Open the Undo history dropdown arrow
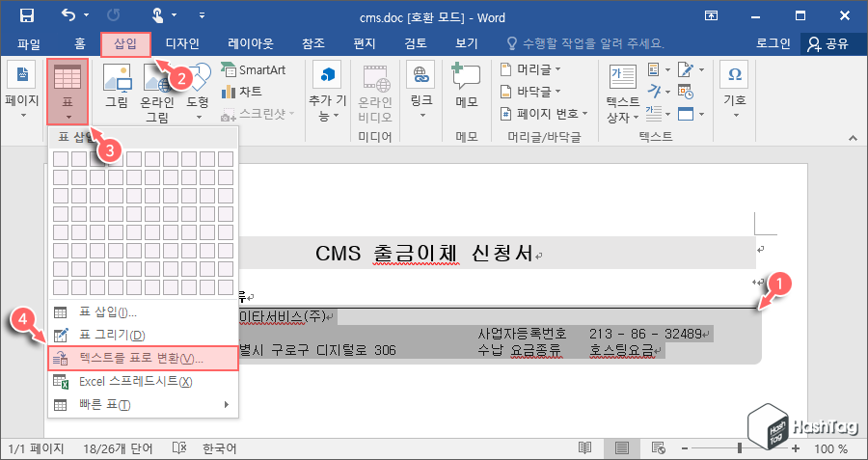Screen dimensions: 868x460 click(x=87, y=16)
